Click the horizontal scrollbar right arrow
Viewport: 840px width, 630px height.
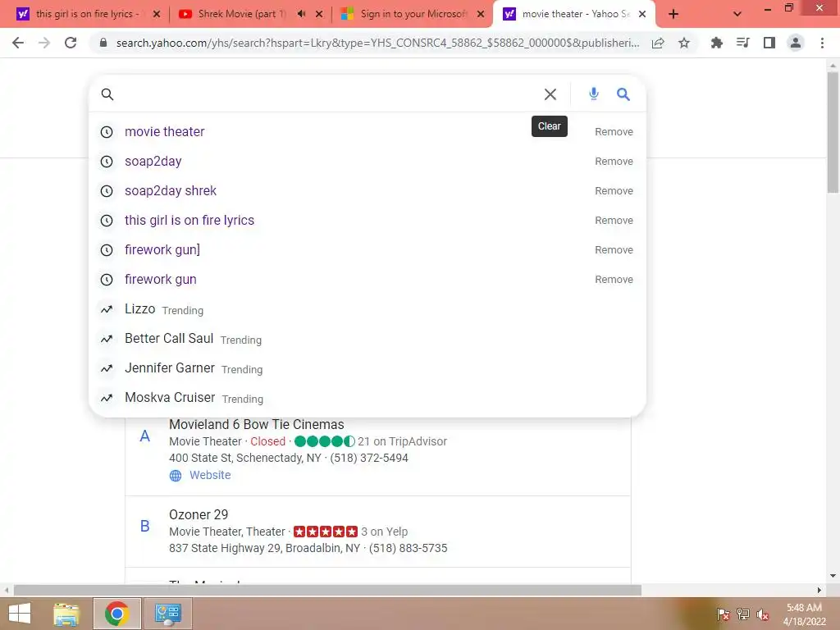pos(819,591)
